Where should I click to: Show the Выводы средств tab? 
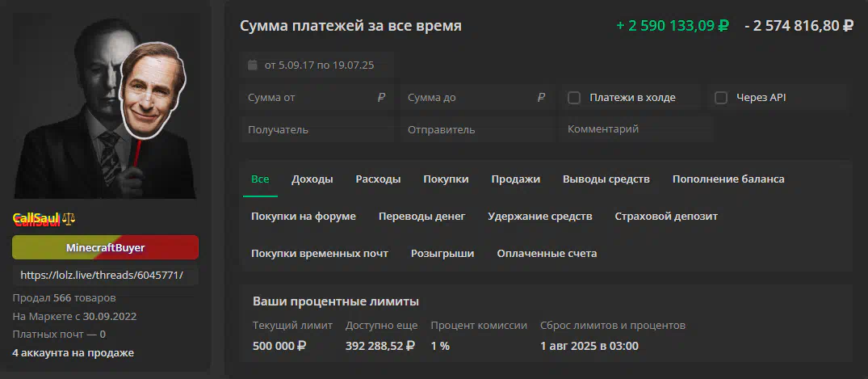pyautogui.click(x=606, y=179)
